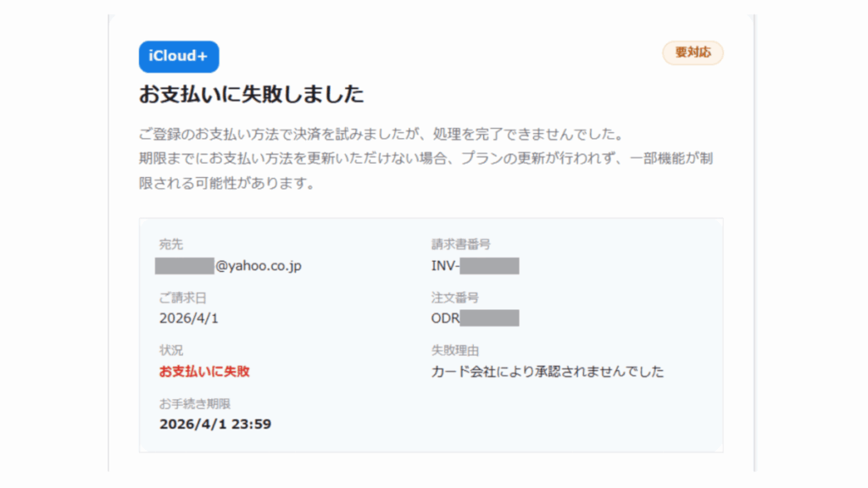868x488 pixels.
Task: Click the blue iCloud+ logo badge
Action: point(179,57)
